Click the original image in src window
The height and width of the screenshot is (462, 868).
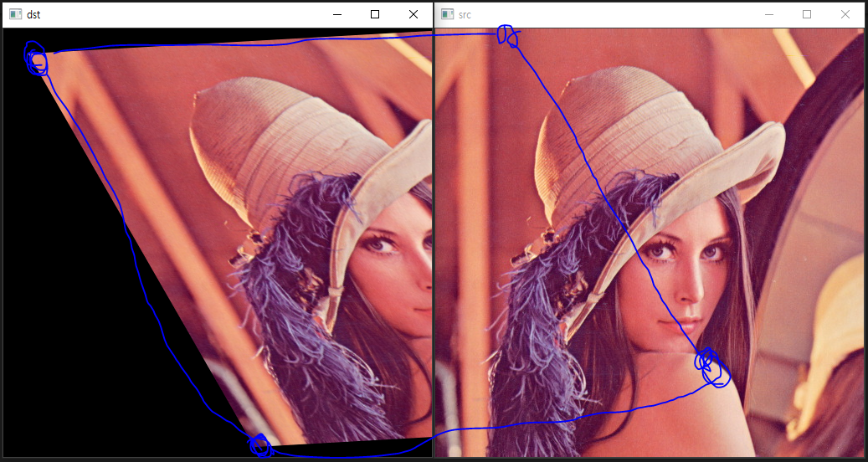point(650,243)
